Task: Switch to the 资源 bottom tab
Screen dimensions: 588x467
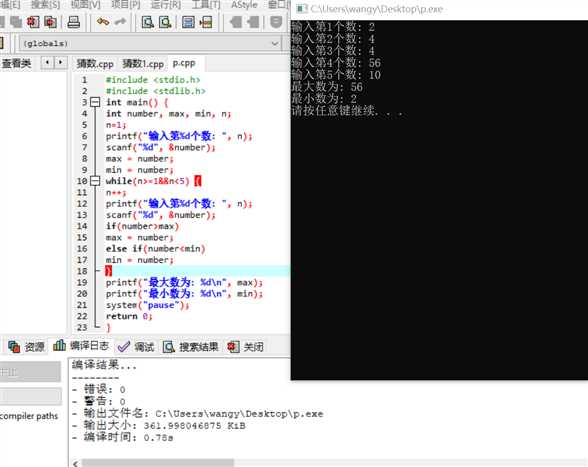Action: 34,347
